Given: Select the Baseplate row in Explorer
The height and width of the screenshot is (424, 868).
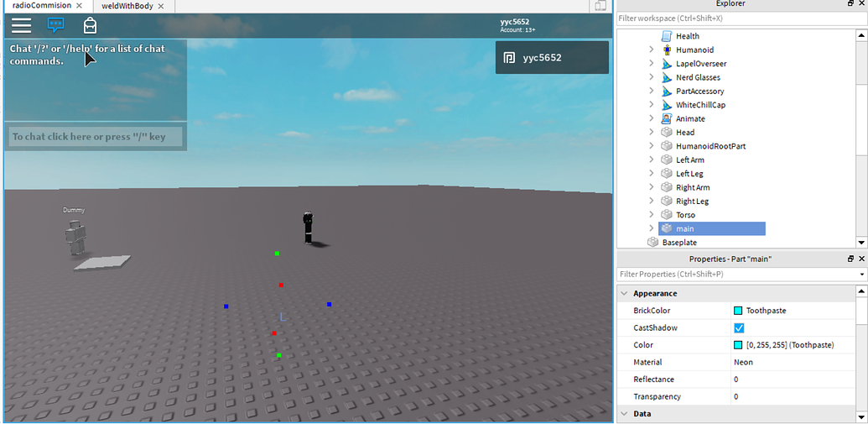Looking at the screenshot, I should 736,242.
